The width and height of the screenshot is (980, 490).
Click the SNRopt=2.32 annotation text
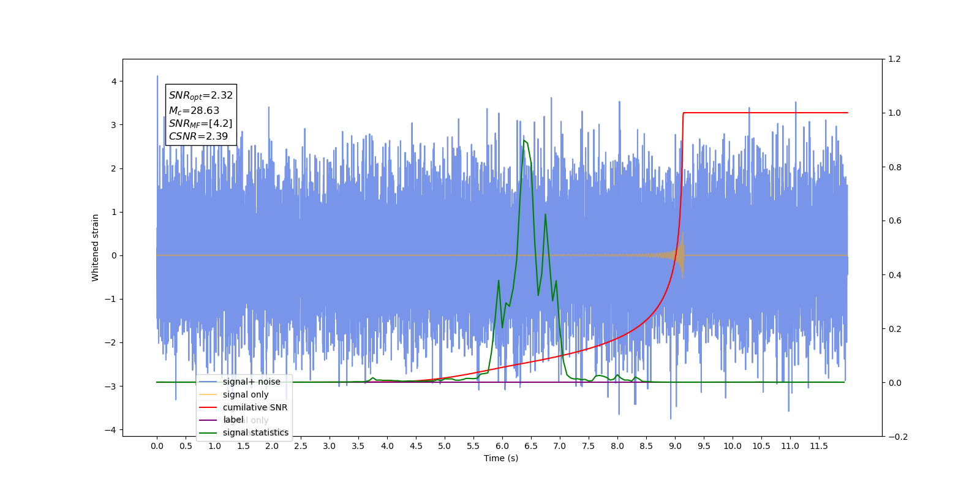[x=201, y=96]
